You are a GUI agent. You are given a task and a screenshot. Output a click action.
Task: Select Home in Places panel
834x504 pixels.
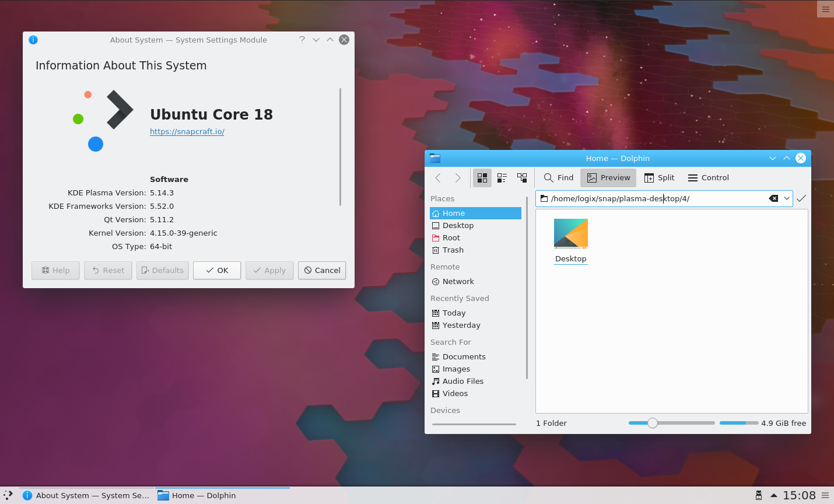[475, 213]
